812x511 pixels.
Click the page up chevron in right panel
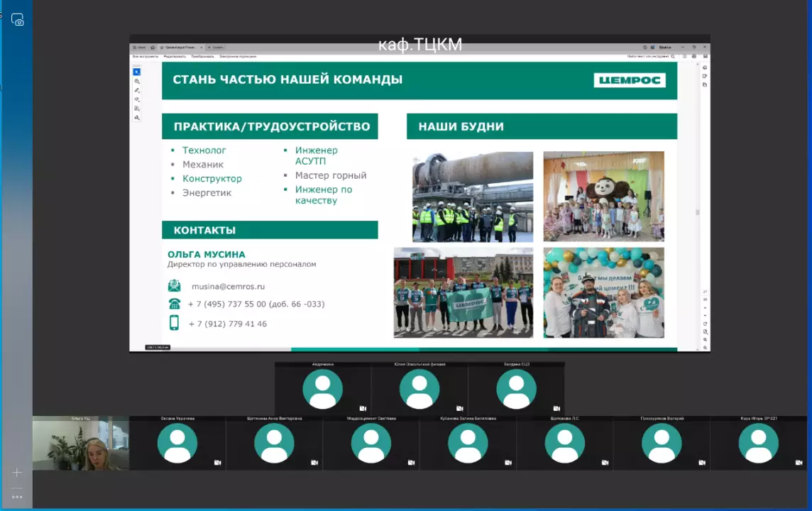coord(705,308)
